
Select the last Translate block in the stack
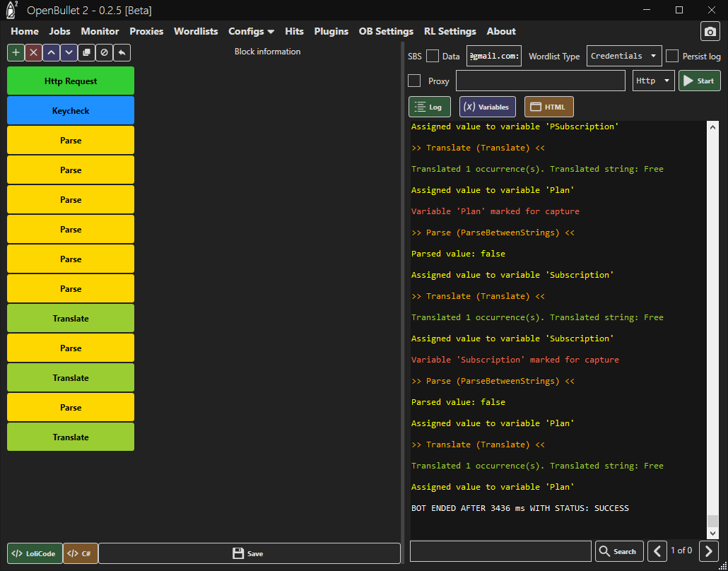click(71, 437)
